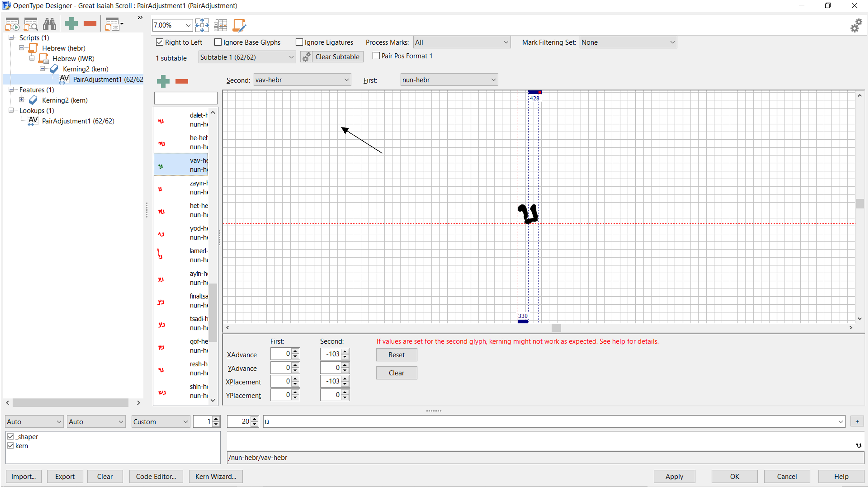
Task: Click the Lookups (1) tree heading
Action: tap(36, 110)
